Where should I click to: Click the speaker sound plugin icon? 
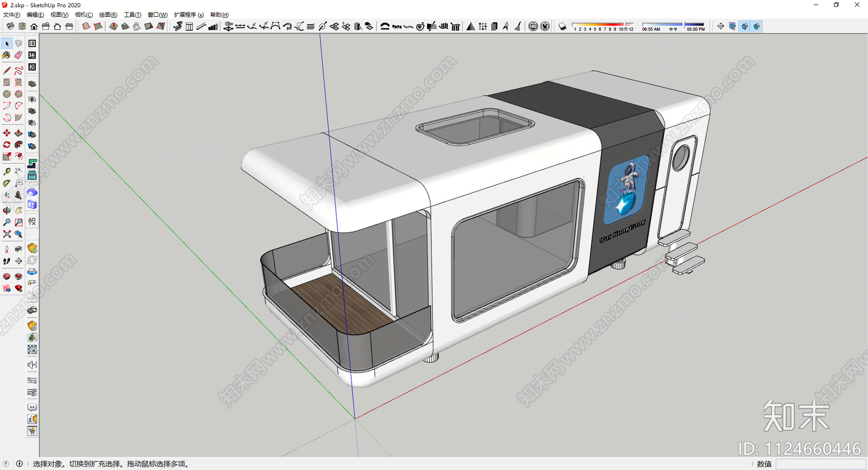[32, 365]
